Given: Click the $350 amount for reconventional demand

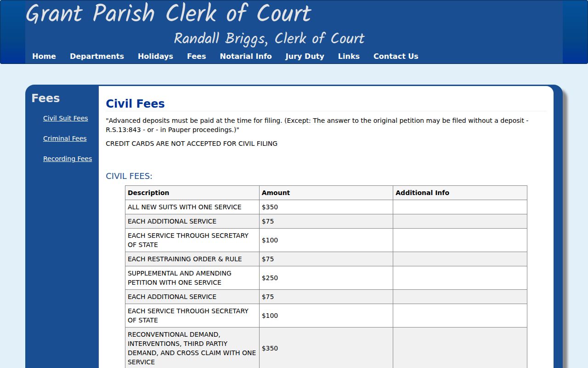Looking at the screenshot, I should pyautogui.click(x=326, y=348).
